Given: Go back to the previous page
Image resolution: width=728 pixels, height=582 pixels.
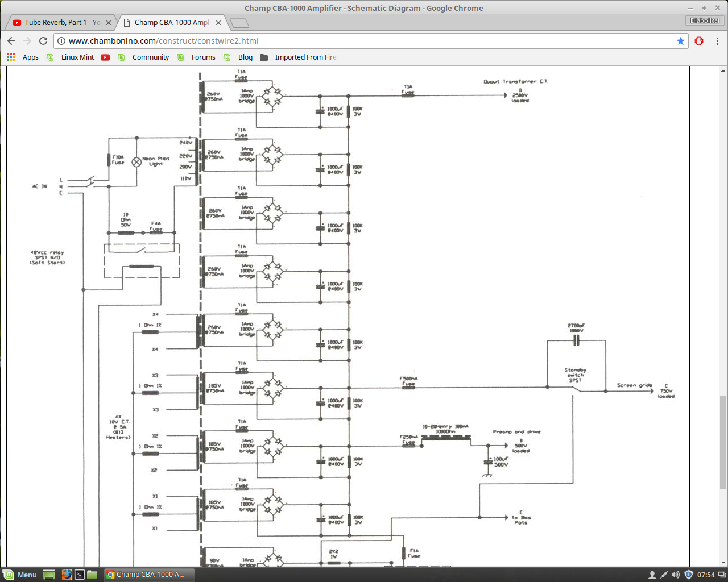Looking at the screenshot, I should coord(11,41).
